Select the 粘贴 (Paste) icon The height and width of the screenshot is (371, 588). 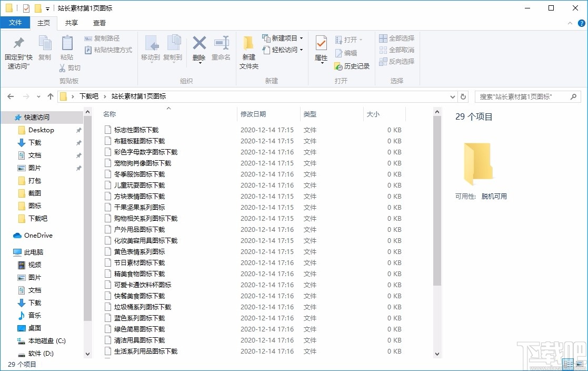67,50
